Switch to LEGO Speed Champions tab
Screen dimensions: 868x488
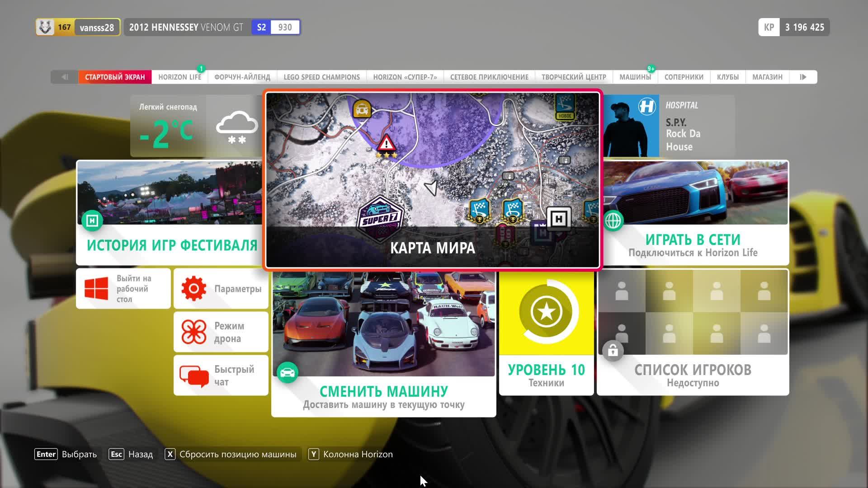point(322,77)
